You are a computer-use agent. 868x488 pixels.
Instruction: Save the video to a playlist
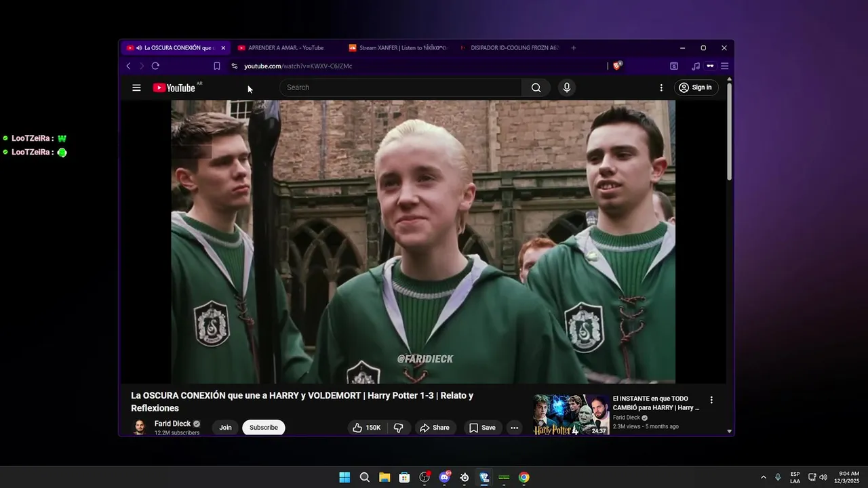pos(482,428)
